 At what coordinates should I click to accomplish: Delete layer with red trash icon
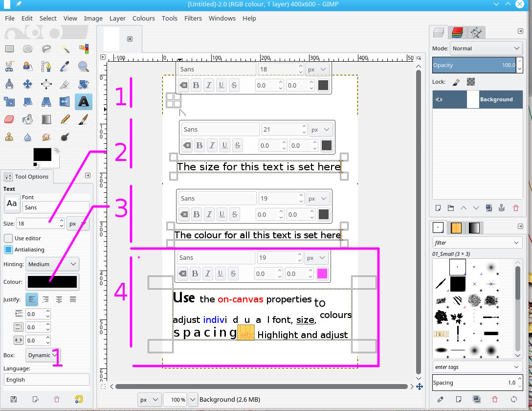[x=516, y=208]
